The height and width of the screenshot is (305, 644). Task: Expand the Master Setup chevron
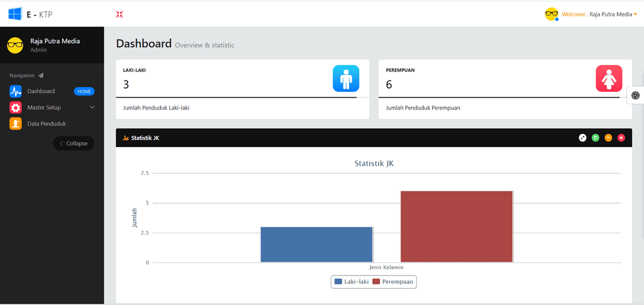[92, 107]
